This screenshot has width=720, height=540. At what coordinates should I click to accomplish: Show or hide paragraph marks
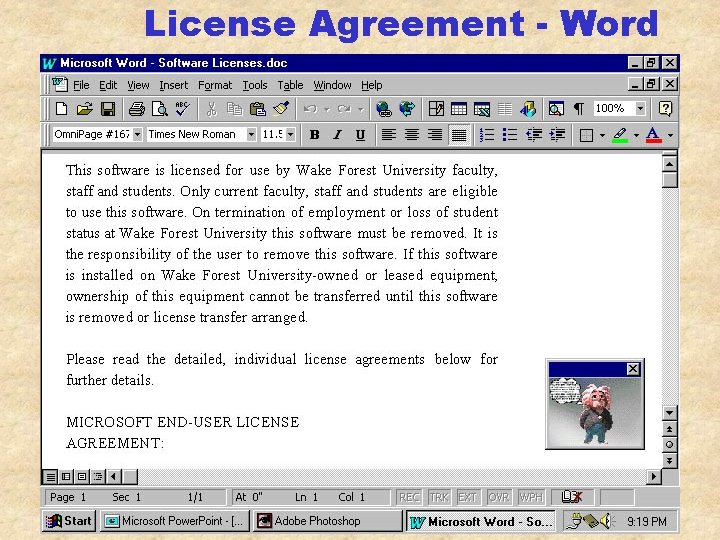tap(579, 109)
